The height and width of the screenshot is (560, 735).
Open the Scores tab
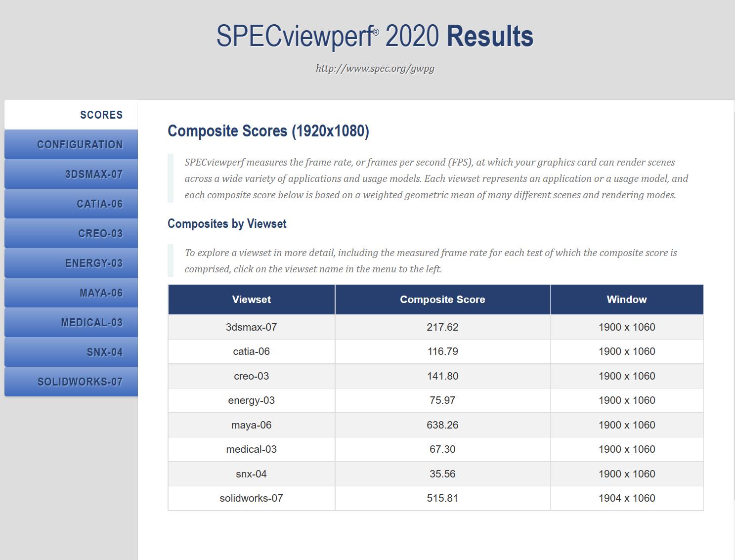coord(71,115)
